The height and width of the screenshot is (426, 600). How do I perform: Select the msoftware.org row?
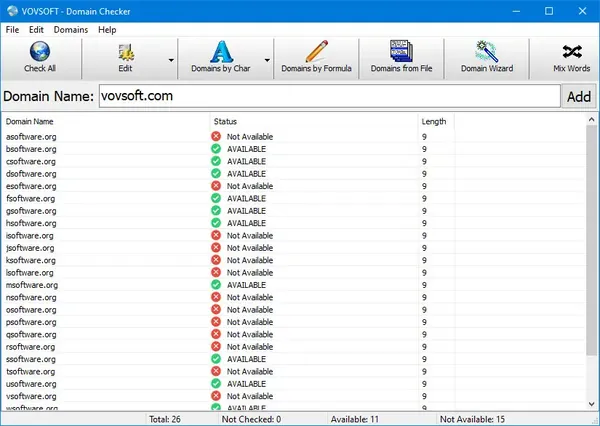coord(293,285)
